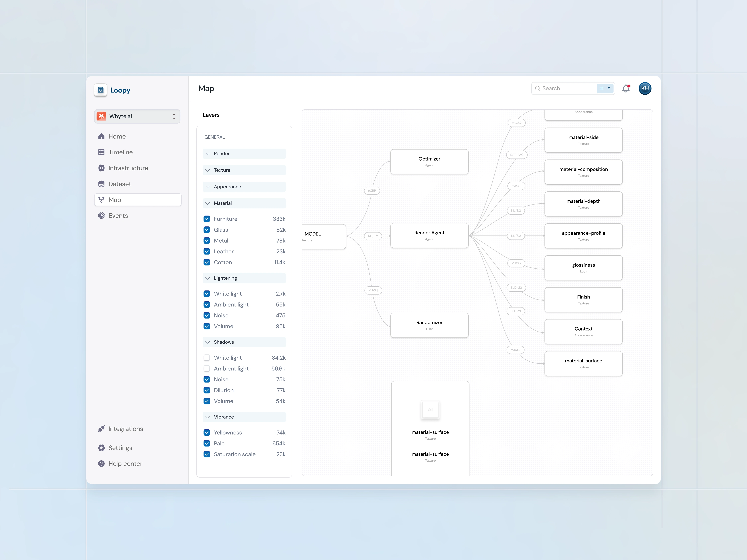Go to the Timeline page
The image size is (747, 560).
121,152
